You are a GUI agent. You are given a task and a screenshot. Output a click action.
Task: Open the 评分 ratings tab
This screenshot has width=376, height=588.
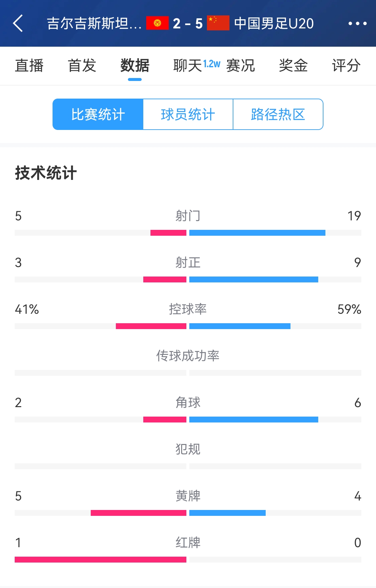347,66
